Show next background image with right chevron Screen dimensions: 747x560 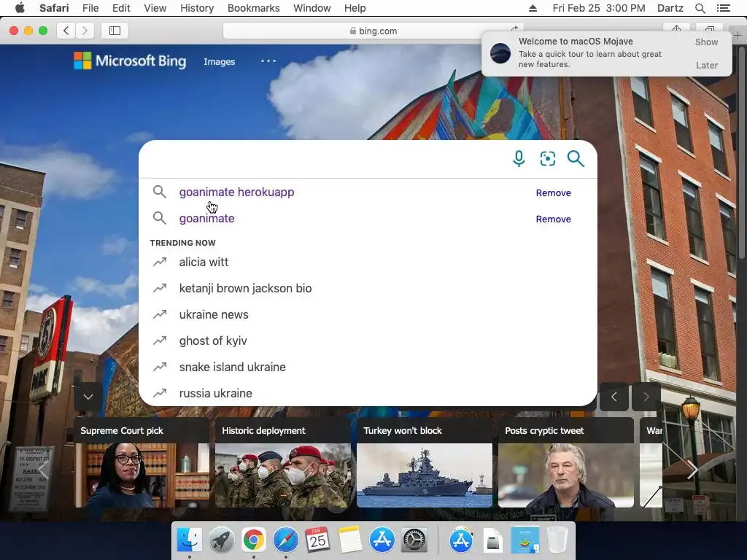tap(646, 397)
